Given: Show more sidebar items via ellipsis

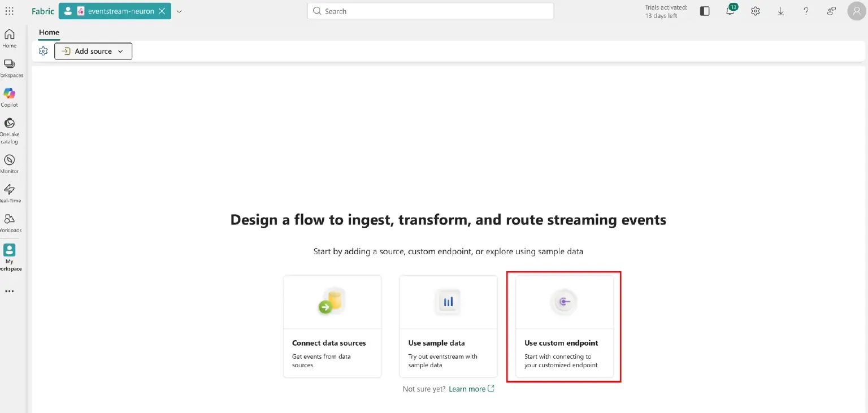Looking at the screenshot, I should [x=10, y=292].
